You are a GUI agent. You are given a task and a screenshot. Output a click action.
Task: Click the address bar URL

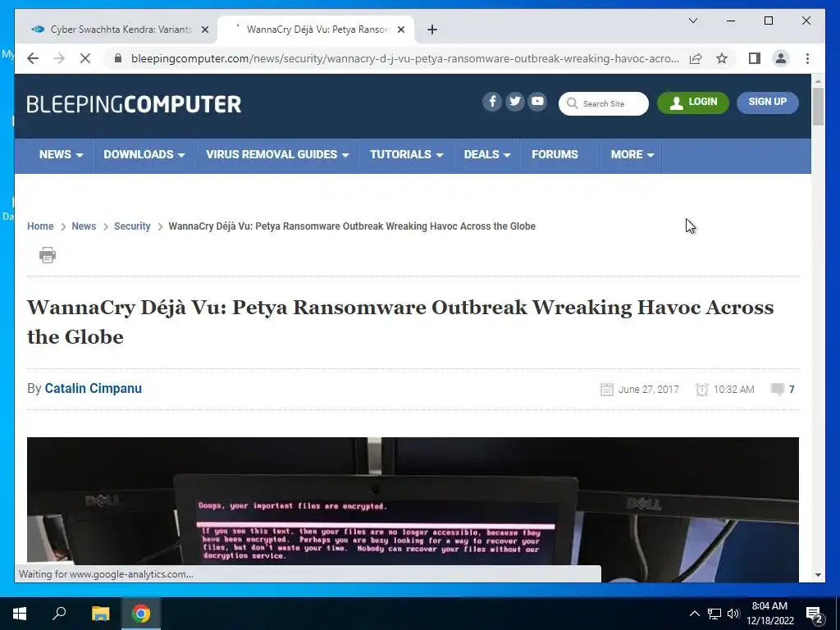pos(404,58)
